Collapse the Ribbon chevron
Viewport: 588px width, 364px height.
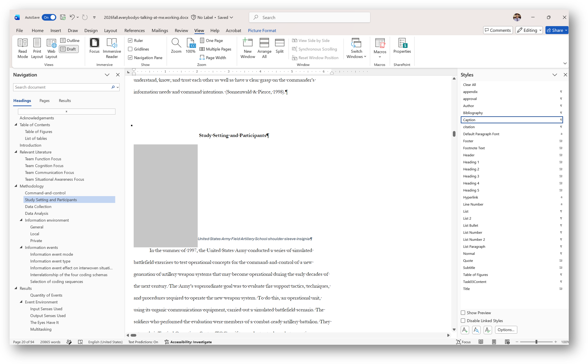565,63
